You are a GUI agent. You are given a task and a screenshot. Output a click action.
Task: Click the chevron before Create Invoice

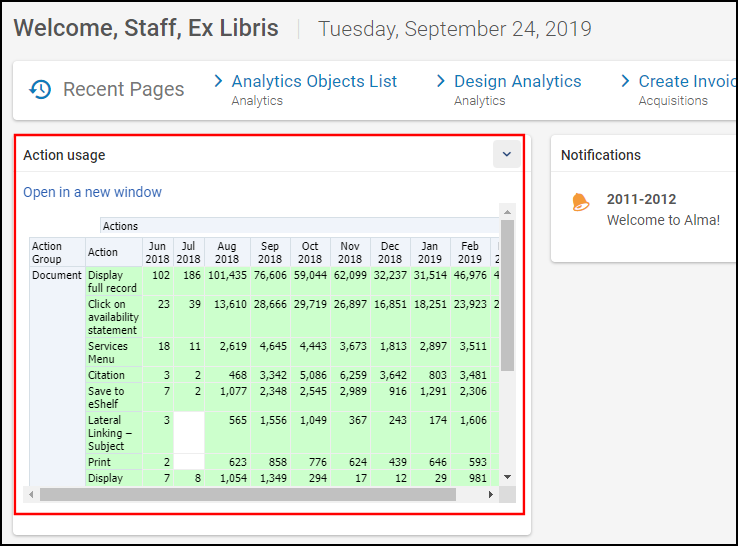tap(625, 81)
